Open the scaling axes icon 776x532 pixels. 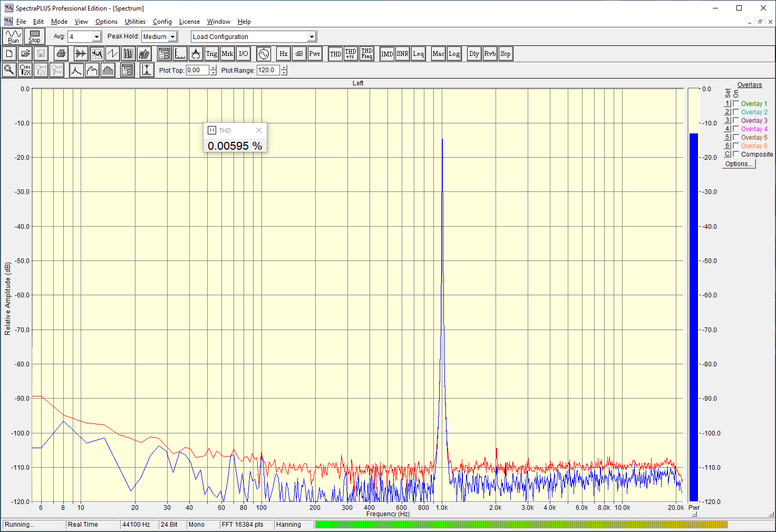point(180,54)
